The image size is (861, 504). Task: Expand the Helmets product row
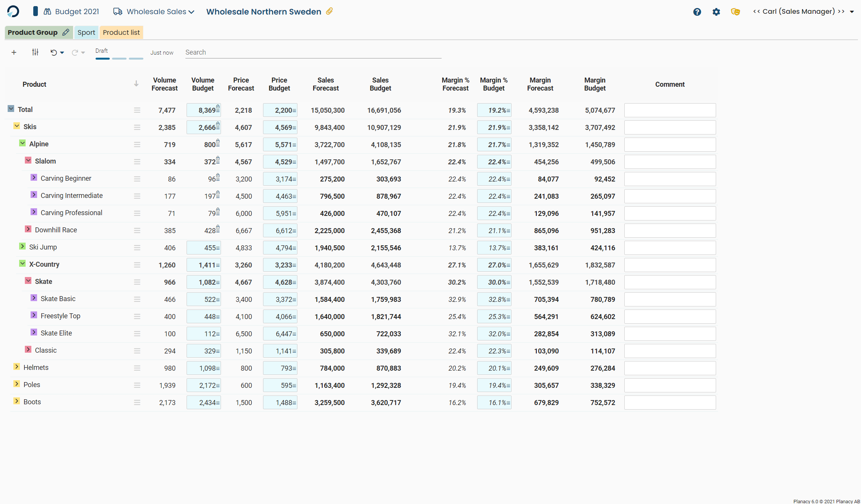16,367
